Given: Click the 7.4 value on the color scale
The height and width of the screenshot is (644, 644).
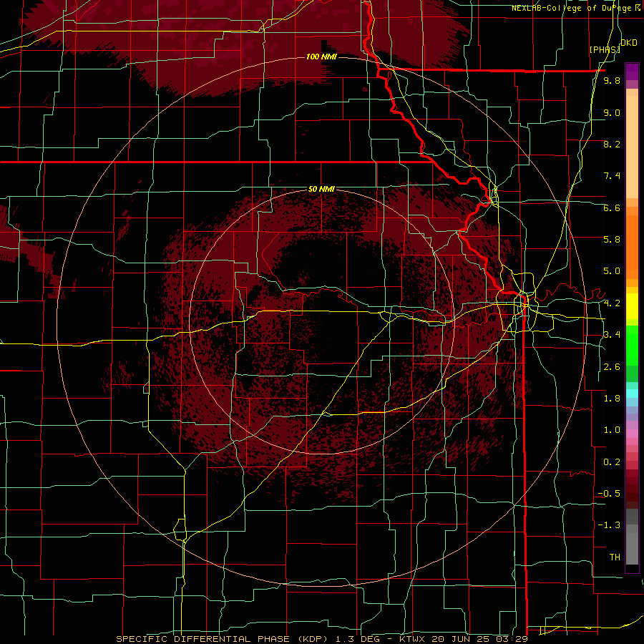Looking at the screenshot, I should click(612, 176).
